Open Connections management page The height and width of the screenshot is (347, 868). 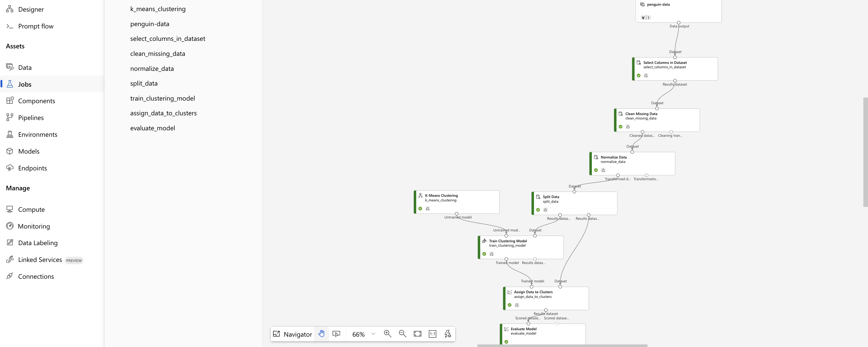(x=36, y=277)
